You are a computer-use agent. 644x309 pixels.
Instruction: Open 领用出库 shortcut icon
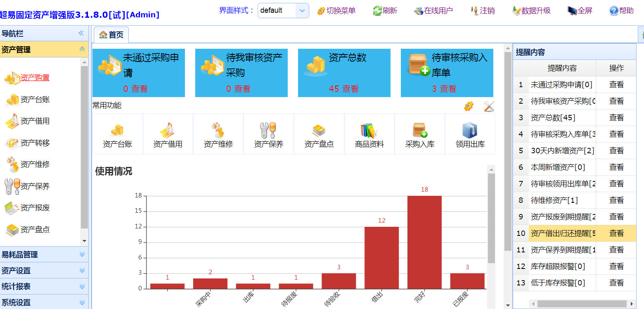click(470, 131)
